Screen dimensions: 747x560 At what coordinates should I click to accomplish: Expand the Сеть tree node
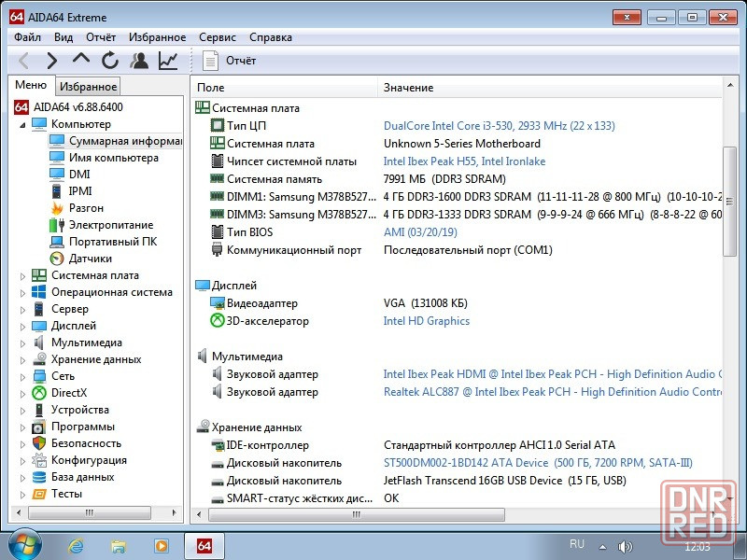click(x=22, y=377)
